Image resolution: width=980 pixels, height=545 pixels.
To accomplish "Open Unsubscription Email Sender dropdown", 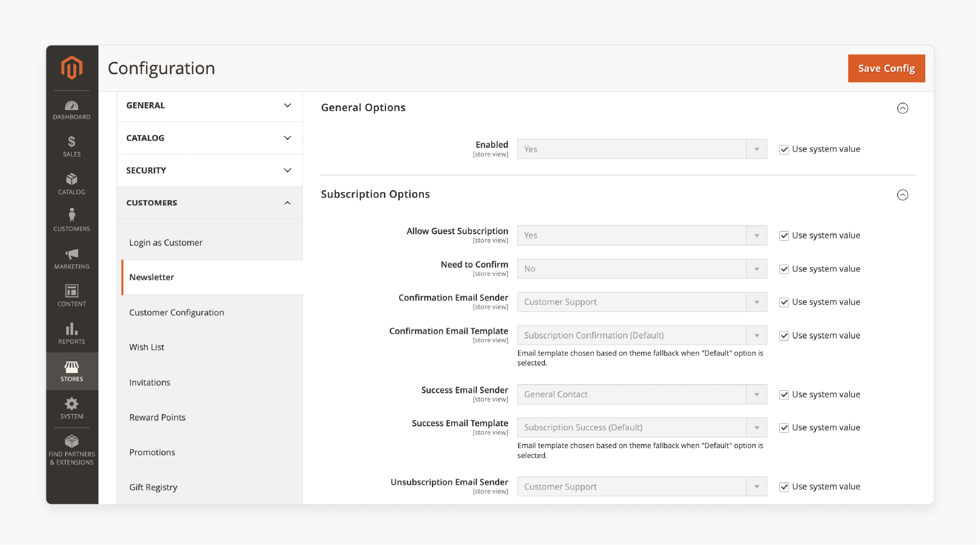I will (642, 486).
